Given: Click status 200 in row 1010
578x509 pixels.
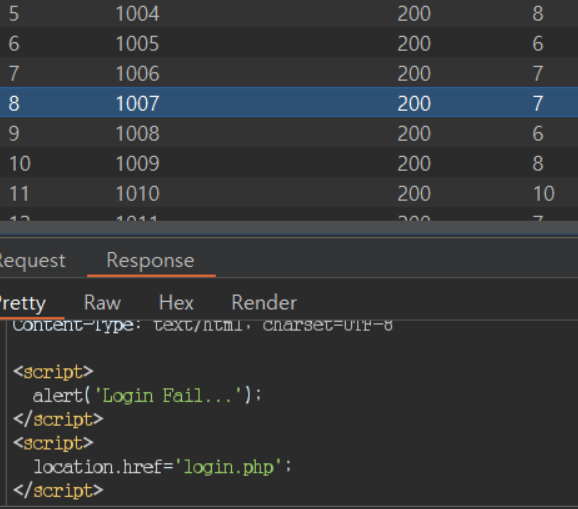Looking at the screenshot, I should point(414,194).
